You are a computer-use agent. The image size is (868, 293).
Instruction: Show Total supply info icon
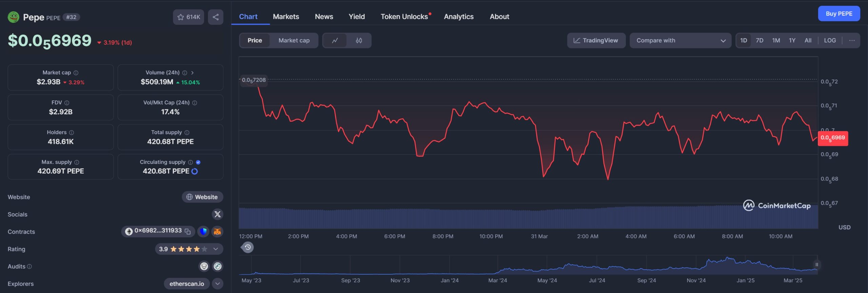click(x=187, y=132)
